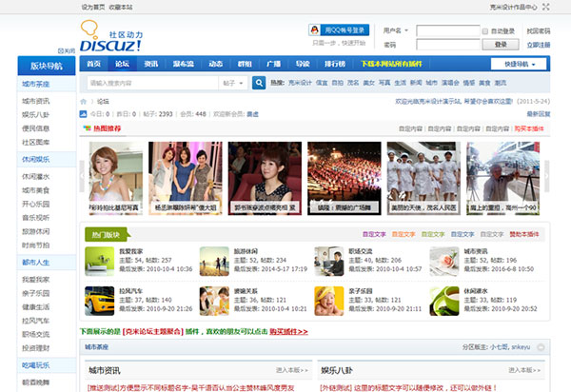
Task: Click the 购买插件>> link
Action: [287, 331]
